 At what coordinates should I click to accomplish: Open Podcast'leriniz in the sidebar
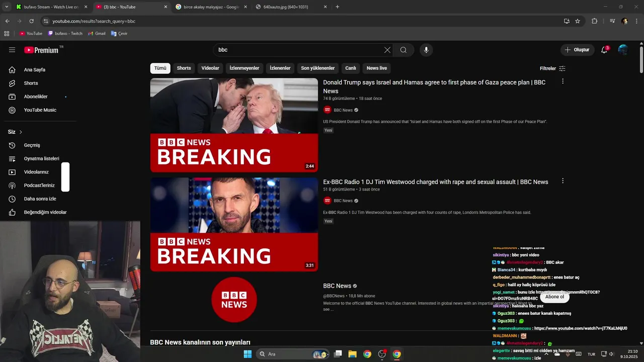pyautogui.click(x=39, y=186)
